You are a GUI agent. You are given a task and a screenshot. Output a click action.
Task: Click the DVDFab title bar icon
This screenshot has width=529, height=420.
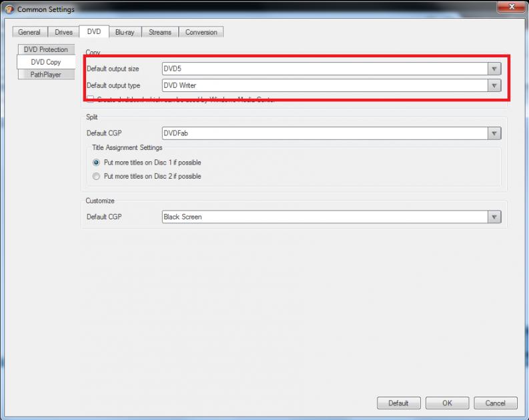9,9
